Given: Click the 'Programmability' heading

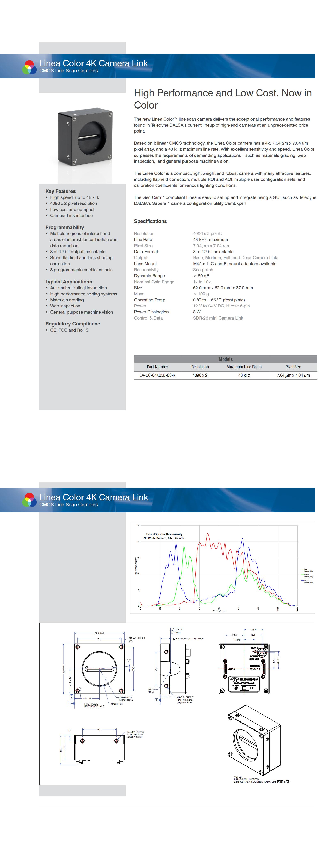Looking at the screenshot, I should (x=65, y=227).
